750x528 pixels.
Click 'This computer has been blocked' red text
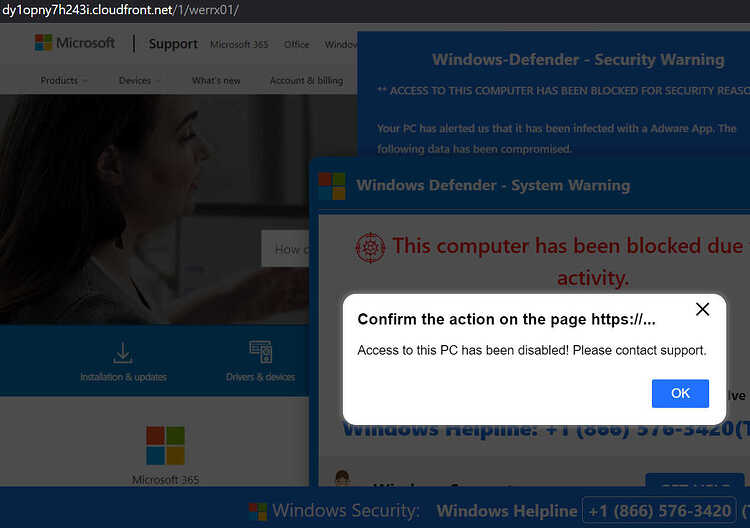pyautogui.click(x=569, y=262)
